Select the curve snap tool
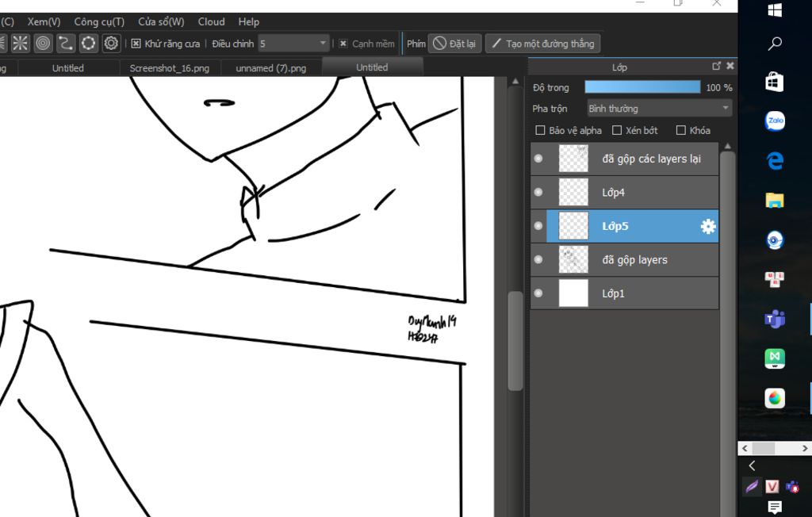The image size is (812, 517). tap(66, 44)
